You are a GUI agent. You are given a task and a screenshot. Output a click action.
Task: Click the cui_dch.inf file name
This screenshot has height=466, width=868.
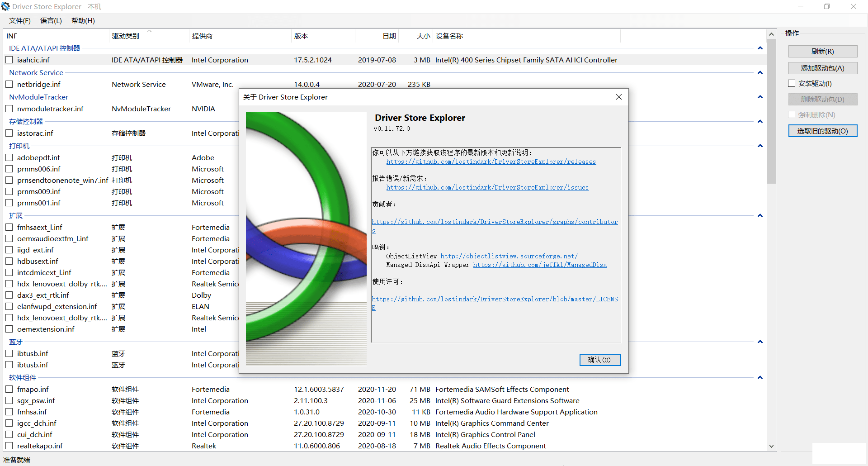[x=35, y=434]
